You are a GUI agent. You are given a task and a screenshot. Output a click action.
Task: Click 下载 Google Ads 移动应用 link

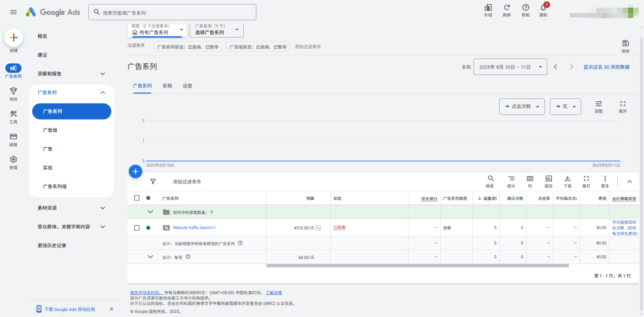click(69, 309)
